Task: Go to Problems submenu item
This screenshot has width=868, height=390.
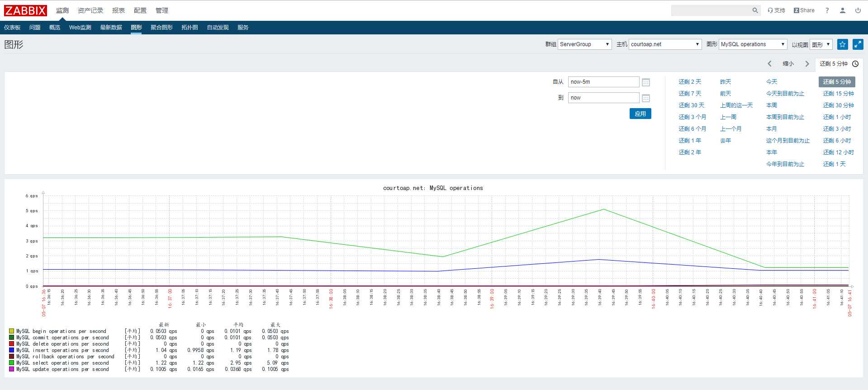Action: (x=35, y=28)
